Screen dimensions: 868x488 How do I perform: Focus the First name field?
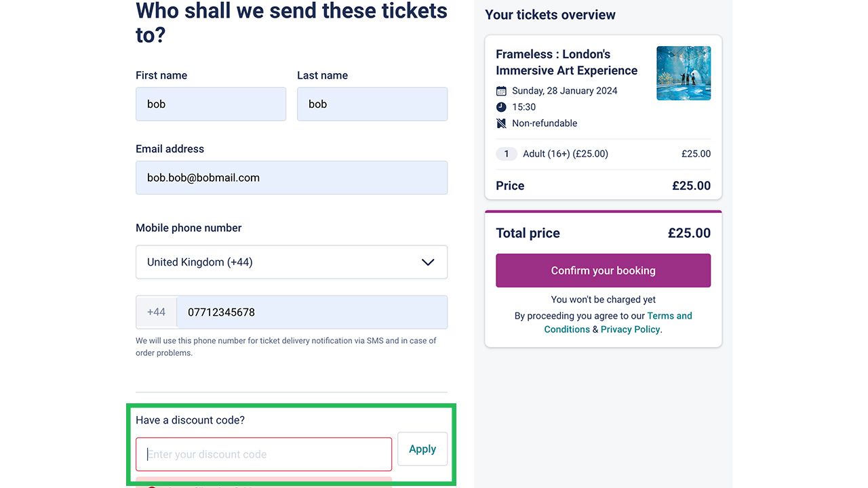[210, 104]
